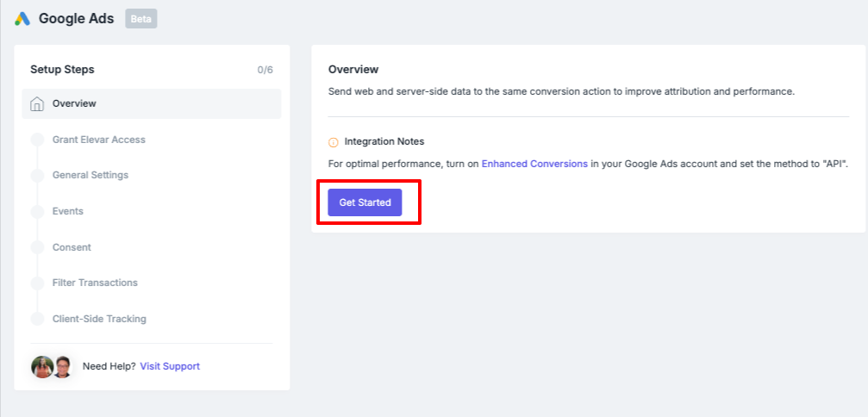The width and height of the screenshot is (868, 417).
Task: Open the Filter Transactions step label
Action: (x=95, y=283)
